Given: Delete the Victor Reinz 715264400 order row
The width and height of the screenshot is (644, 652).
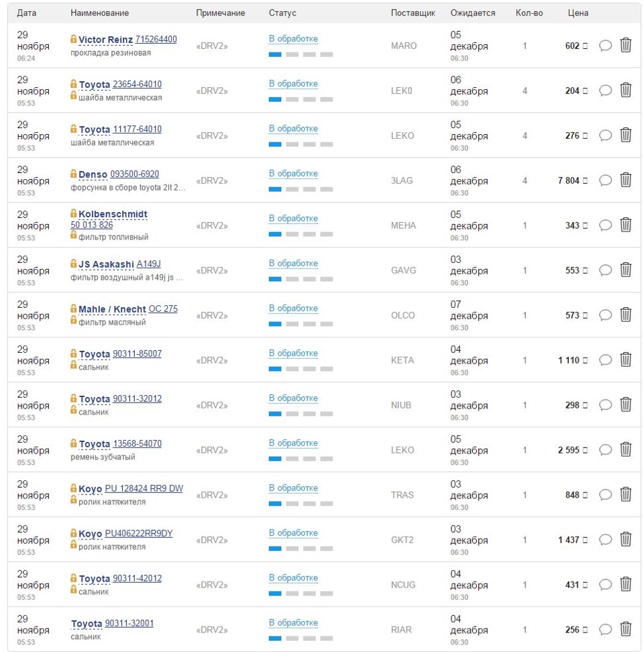Looking at the screenshot, I should 625,45.
